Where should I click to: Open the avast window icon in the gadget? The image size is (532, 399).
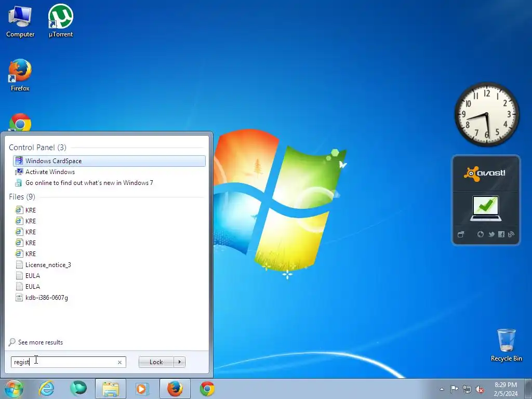coord(460,234)
